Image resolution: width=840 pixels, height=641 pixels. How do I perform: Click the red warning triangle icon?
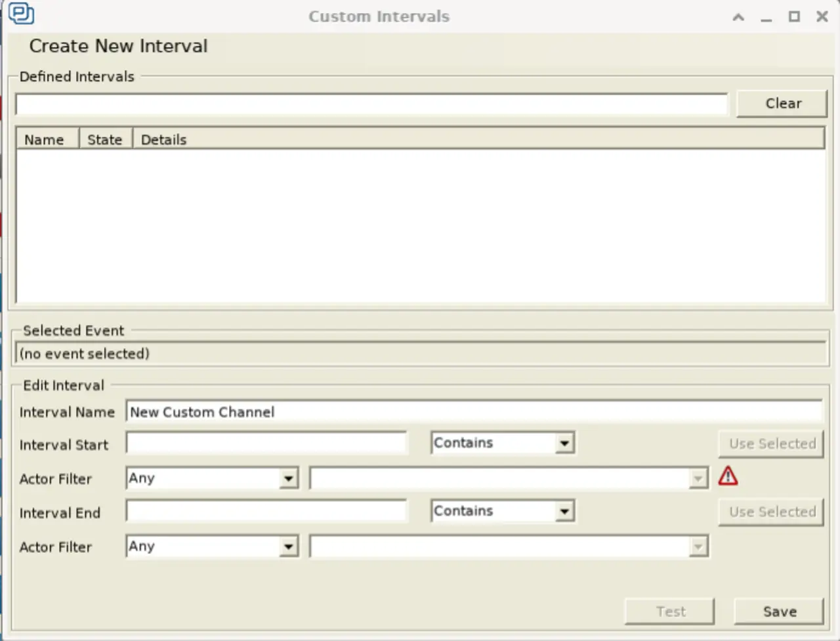728,476
